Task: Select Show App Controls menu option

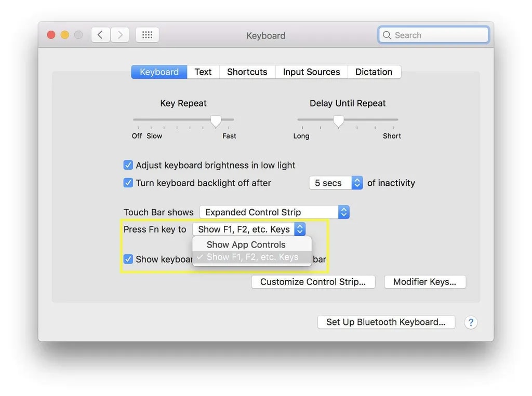Action: coord(246,244)
